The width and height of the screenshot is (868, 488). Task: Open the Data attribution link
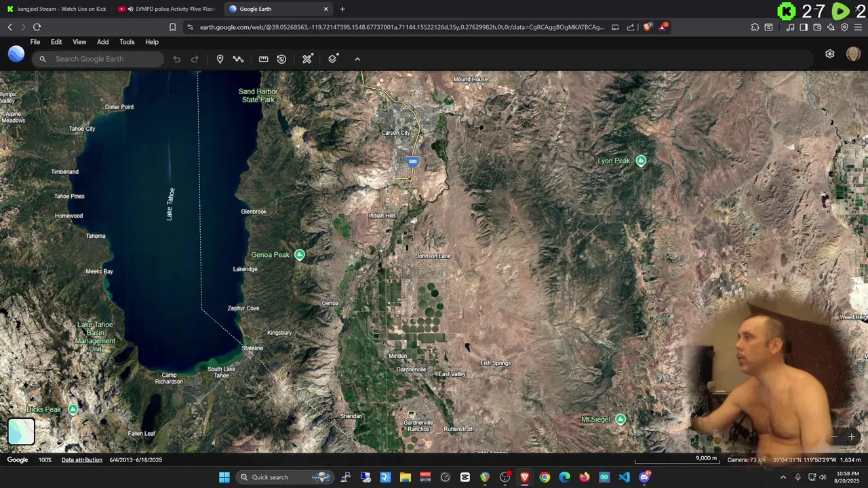82,460
